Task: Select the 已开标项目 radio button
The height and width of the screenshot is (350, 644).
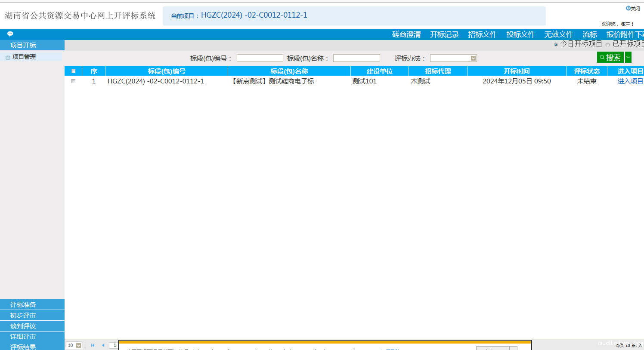Action: (x=608, y=44)
